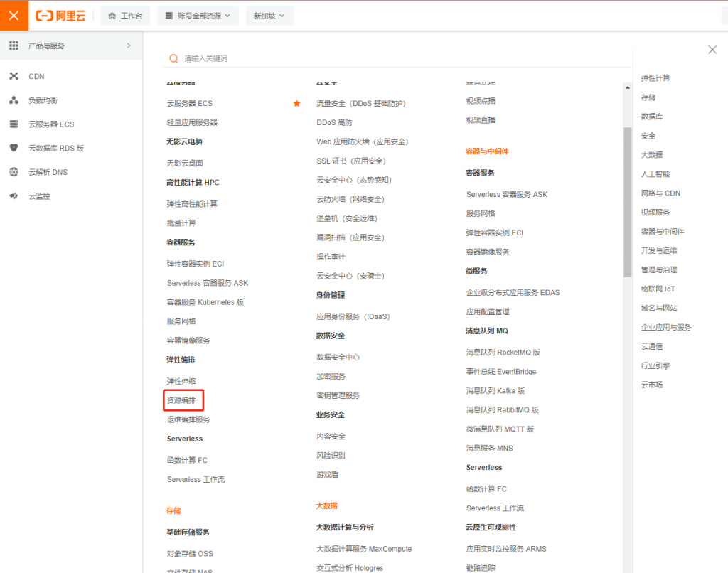Image resolution: width=728 pixels, height=573 pixels.
Task: Open 堡垒机（安全运维）
Action: click(x=347, y=218)
